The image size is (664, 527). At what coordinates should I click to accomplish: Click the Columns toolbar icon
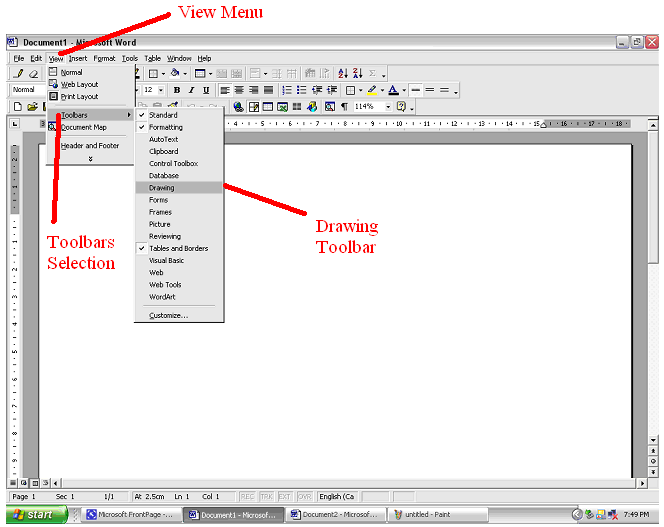click(297, 107)
